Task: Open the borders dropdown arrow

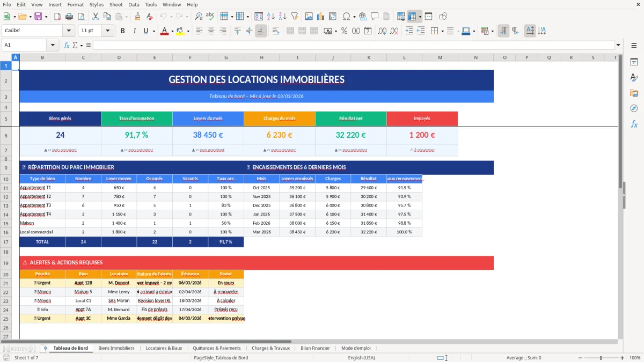Action: pyautogui.click(x=443, y=31)
